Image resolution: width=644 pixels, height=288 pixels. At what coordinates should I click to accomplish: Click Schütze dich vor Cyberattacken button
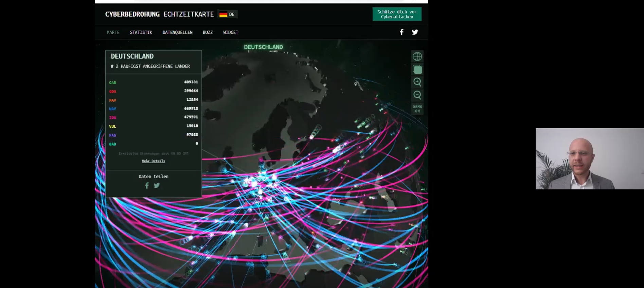[x=397, y=14]
